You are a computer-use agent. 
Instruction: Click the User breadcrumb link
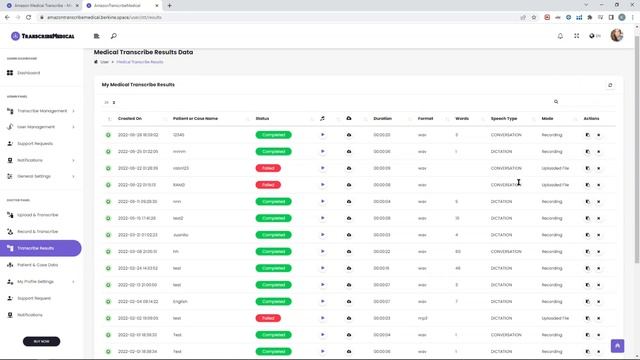click(104, 62)
